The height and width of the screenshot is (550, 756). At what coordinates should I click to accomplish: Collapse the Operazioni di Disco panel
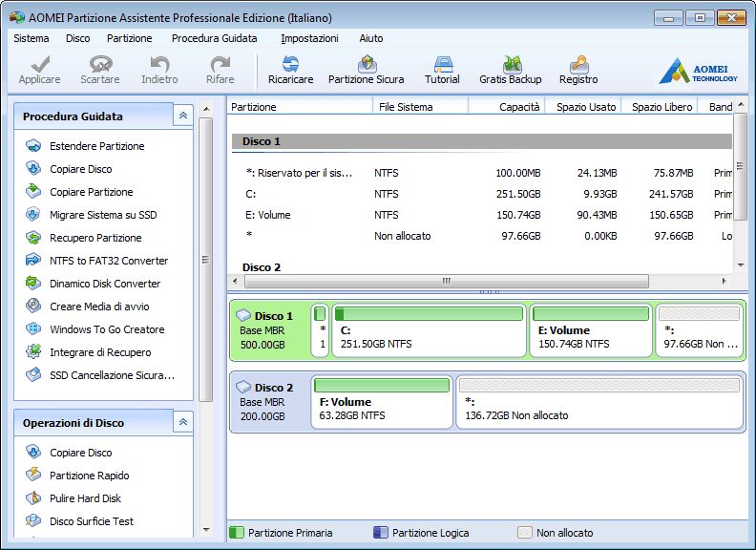click(183, 422)
